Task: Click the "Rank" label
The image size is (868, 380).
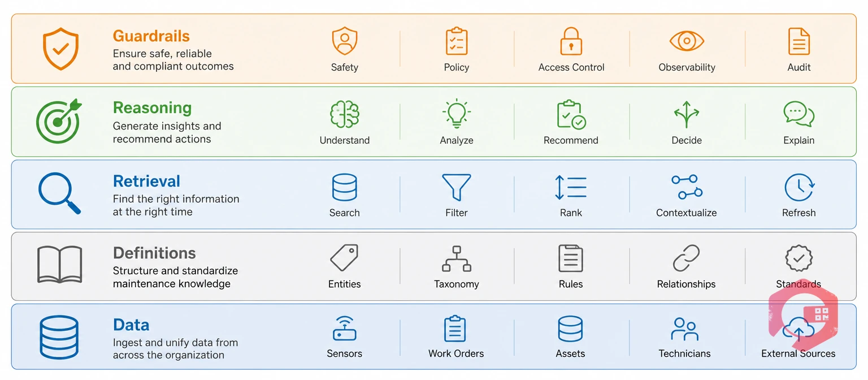Action: (x=571, y=213)
